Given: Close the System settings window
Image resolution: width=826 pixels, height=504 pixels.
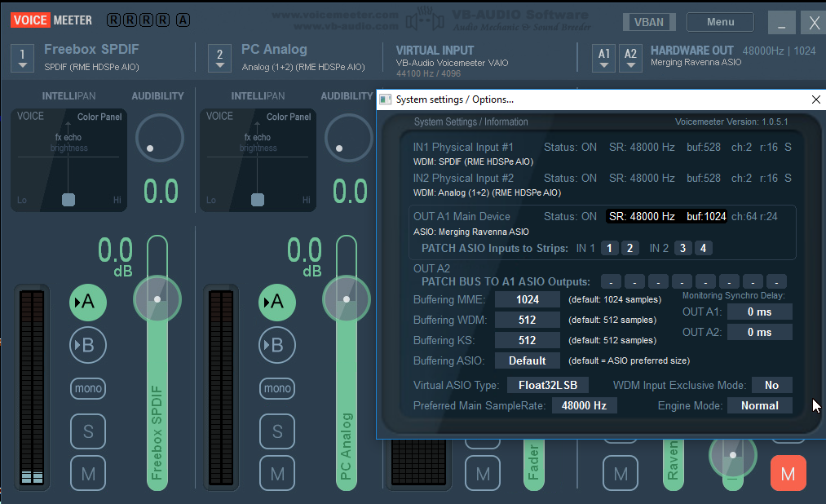Looking at the screenshot, I should (816, 99).
